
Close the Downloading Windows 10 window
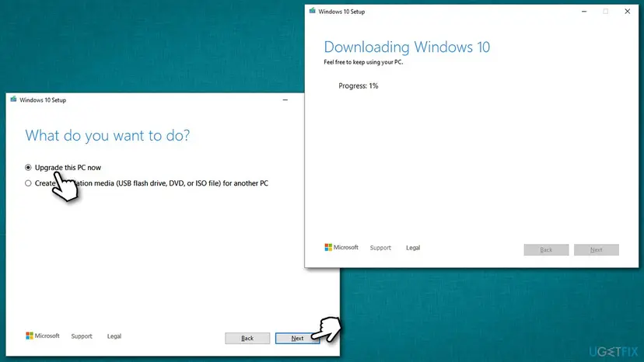[x=627, y=12]
